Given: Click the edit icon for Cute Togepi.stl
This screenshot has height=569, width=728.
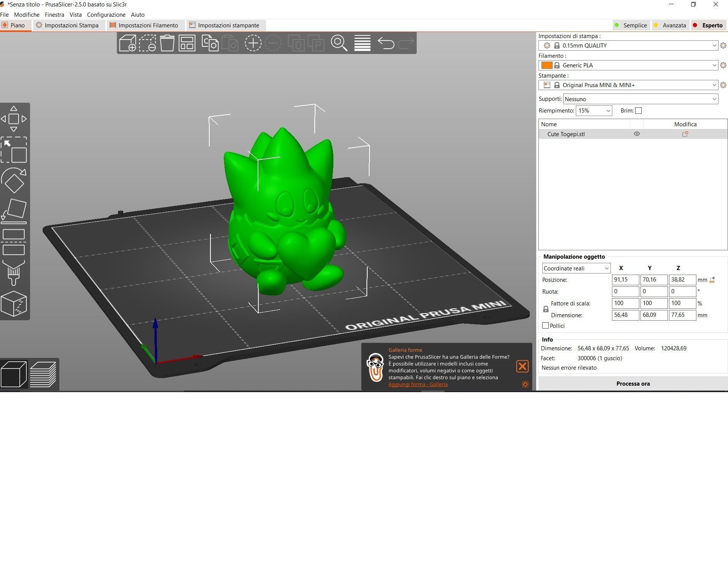Looking at the screenshot, I should click(685, 134).
